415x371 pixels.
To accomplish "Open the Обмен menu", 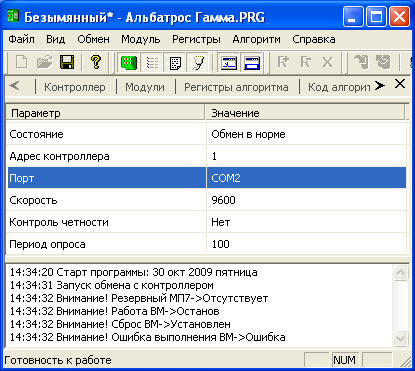I will pyautogui.click(x=93, y=39).
